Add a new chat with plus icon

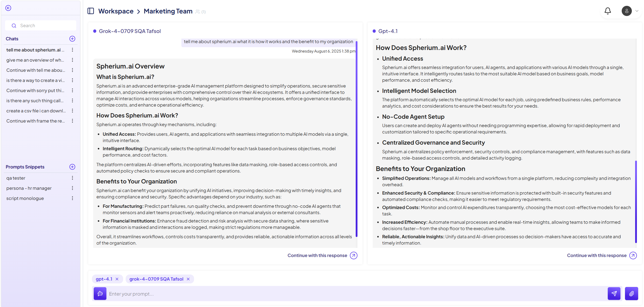click(72, 39)
